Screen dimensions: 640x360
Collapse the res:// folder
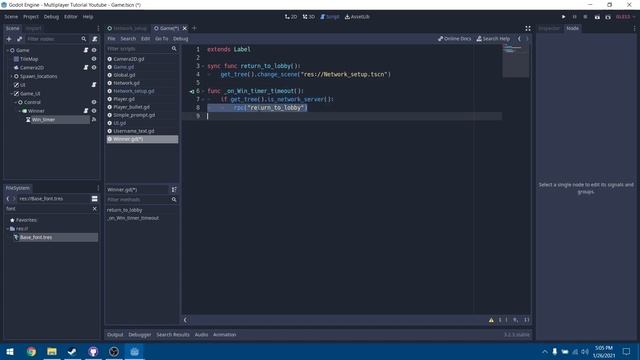[8, 229]
